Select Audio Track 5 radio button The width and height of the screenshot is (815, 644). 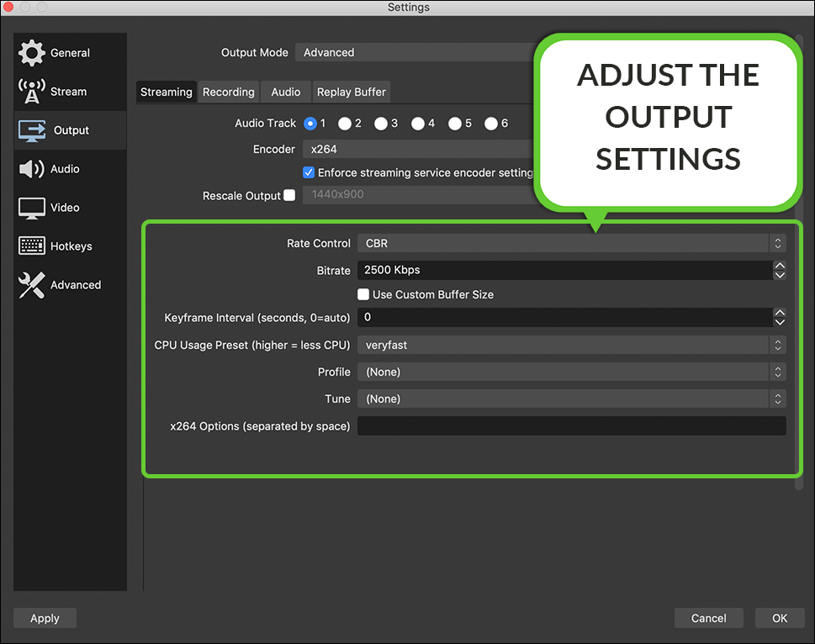(x=455, y=124)
